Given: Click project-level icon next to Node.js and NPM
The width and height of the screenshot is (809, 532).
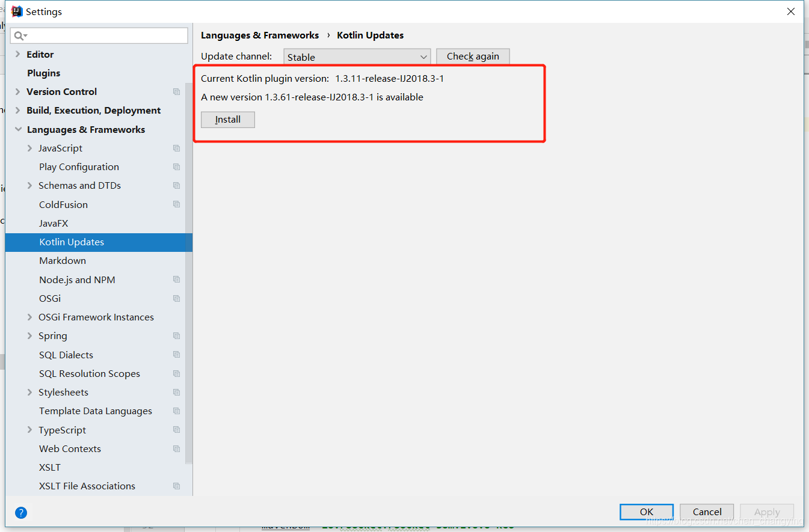Looking at the screenshot, I should coord(176,280).
